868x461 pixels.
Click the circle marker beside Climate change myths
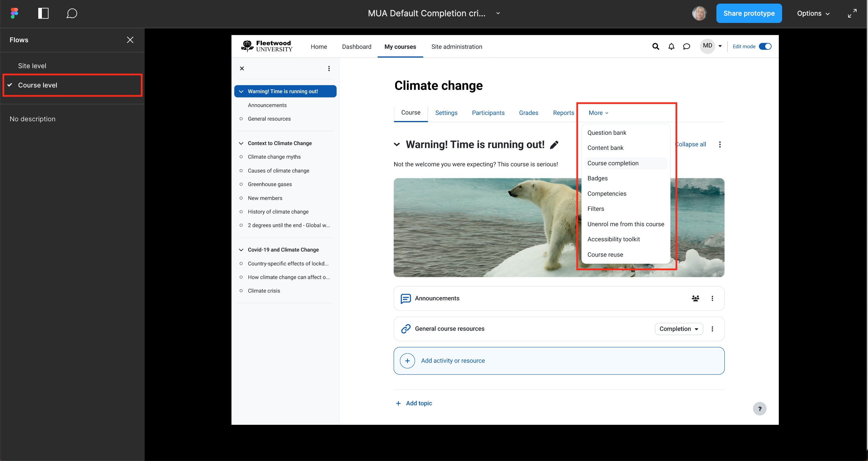click(x=241, y=157)
